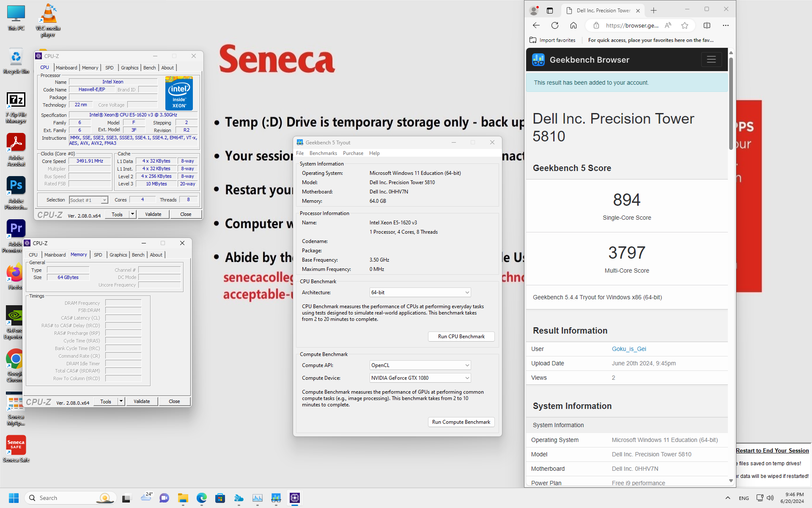Open a new Edge tab with plus

[x=654, y=11]
